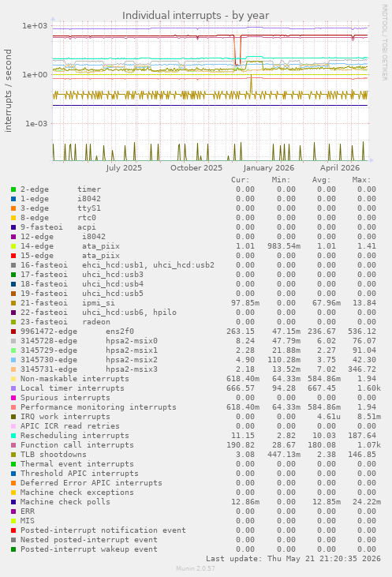Click the July 2025 axis label

[x=124, y=168]
